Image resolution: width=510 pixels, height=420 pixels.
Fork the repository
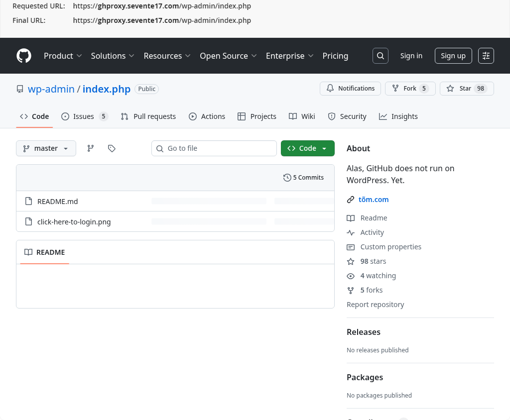[x=410, y=89]
